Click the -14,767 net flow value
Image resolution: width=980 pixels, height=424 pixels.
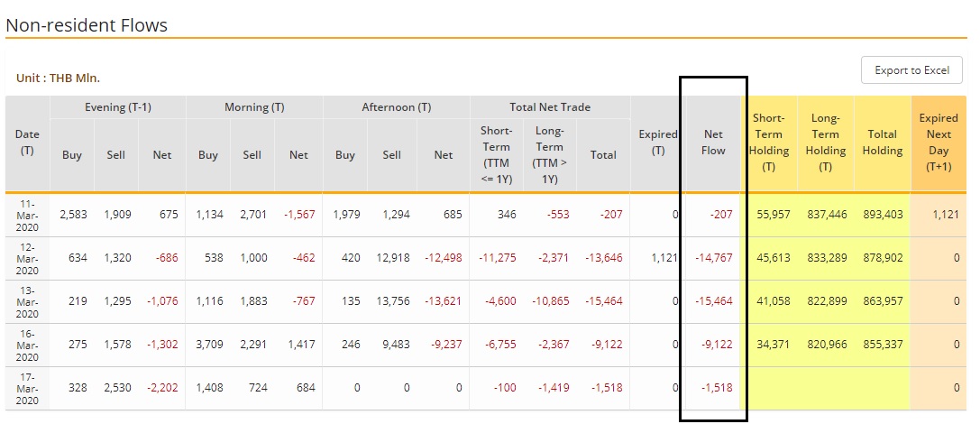pos(713,258)
